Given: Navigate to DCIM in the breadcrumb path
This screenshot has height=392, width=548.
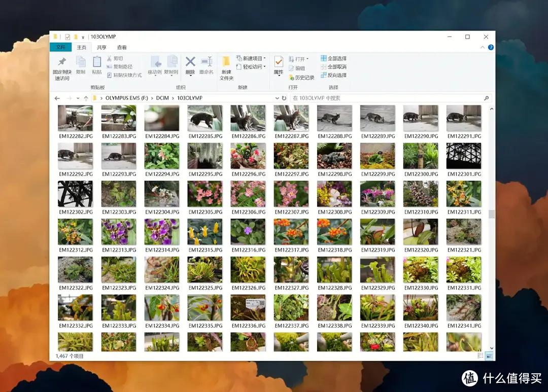Looking at the screenshot, I should tap(163, 98).
